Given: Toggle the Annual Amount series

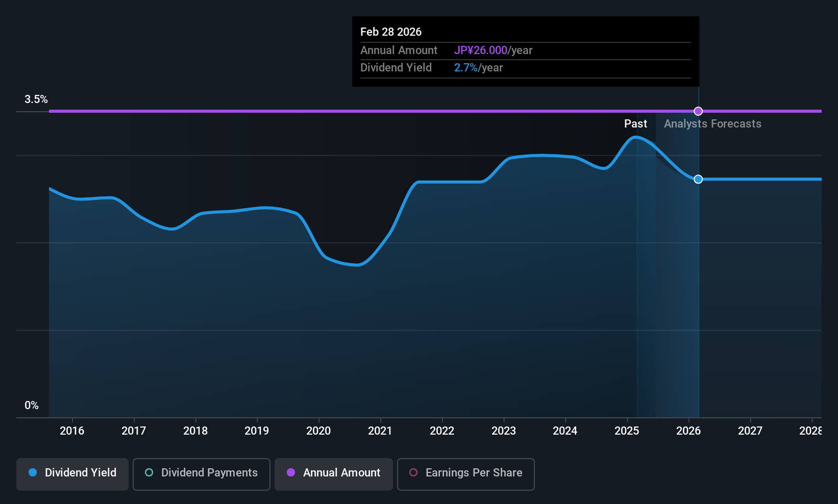Looking at the screenshot, I should [334, 474].
